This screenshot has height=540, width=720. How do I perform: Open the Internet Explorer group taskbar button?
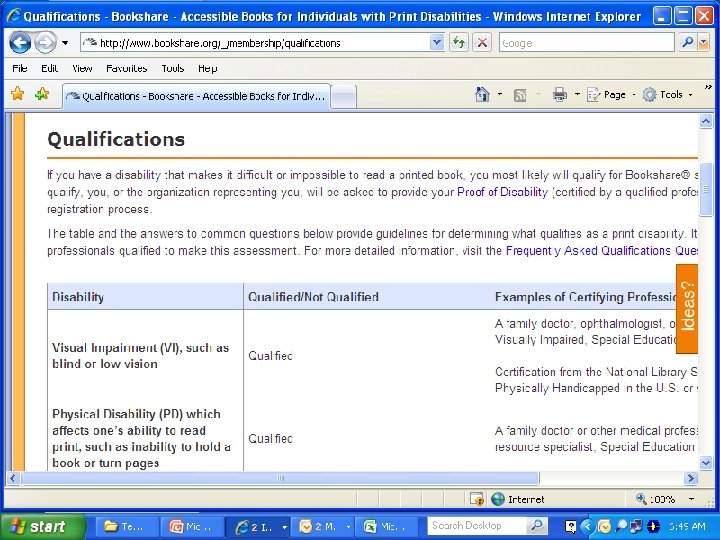click(x=259, y=527)
